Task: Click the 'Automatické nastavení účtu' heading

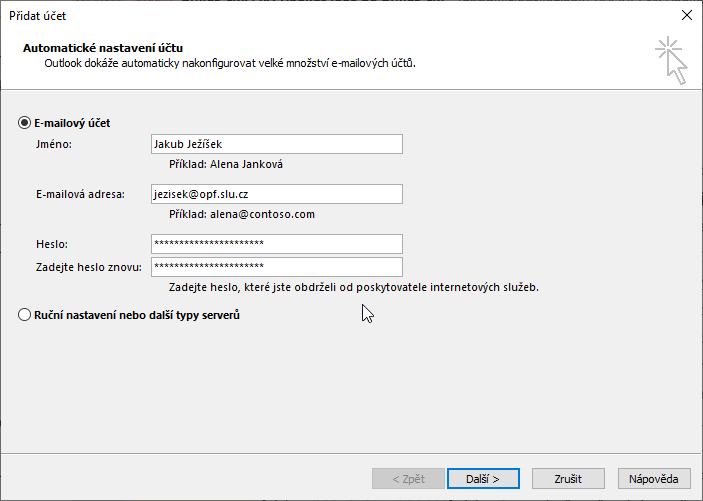Action: click(103, 48)
